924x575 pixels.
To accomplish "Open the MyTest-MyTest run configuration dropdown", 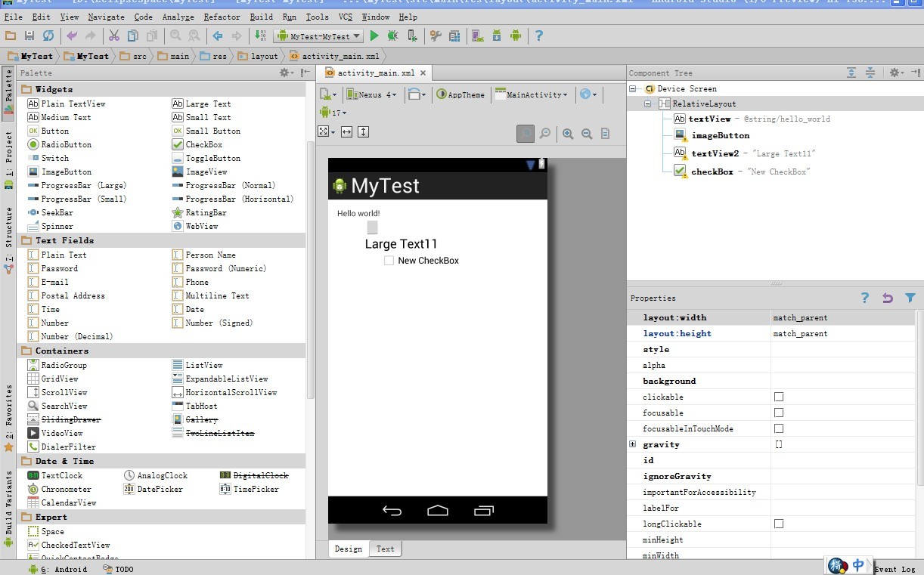I will [318, 36].
